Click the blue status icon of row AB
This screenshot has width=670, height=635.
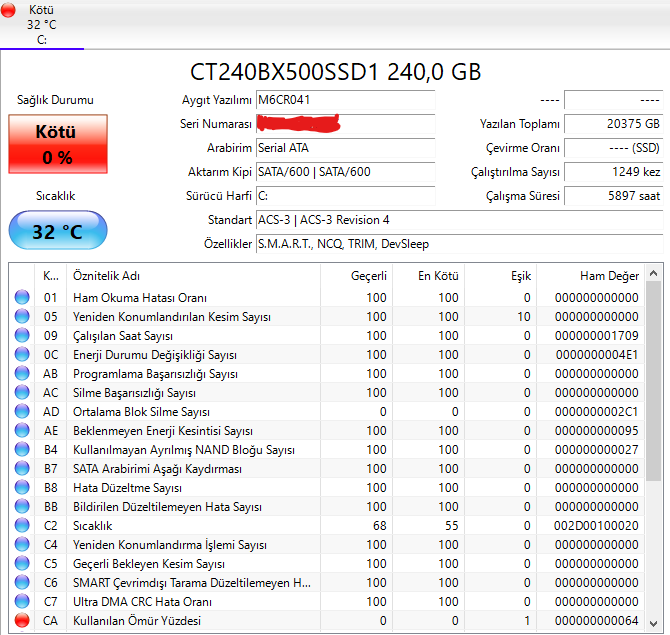[x=22, y=373]
